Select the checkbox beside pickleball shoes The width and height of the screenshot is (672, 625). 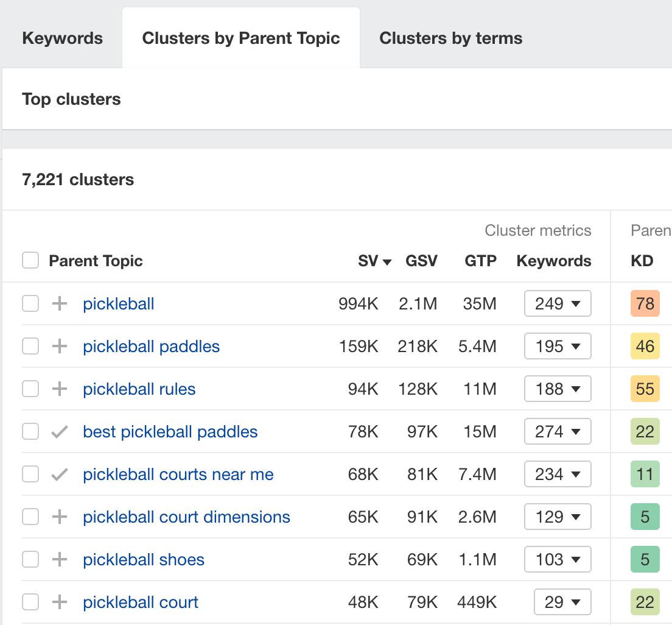tap(30, 559)
